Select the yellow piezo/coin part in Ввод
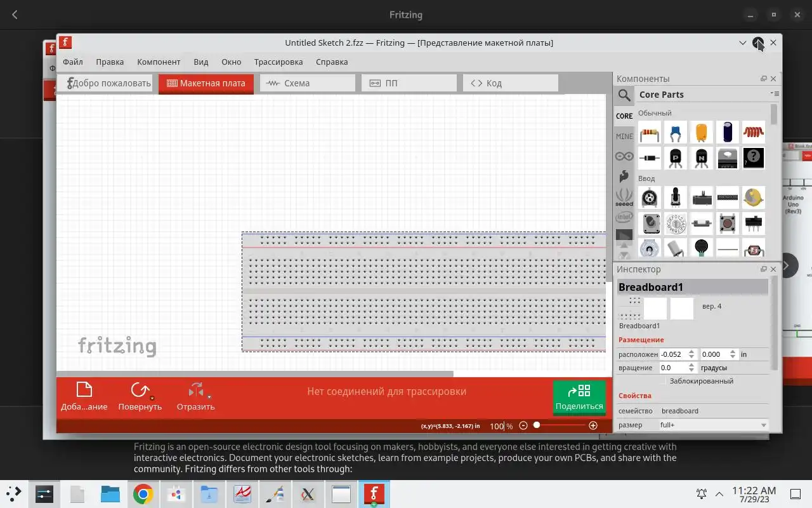The width and height of the screenshot is (812, 508). [x=754, y=197]
